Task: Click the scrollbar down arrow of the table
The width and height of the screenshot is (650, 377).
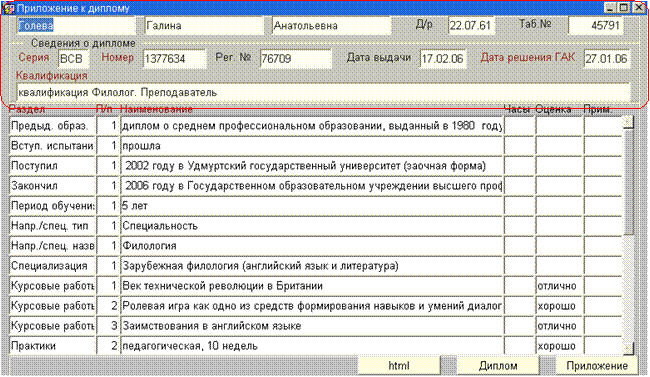Action: point(628,348)
